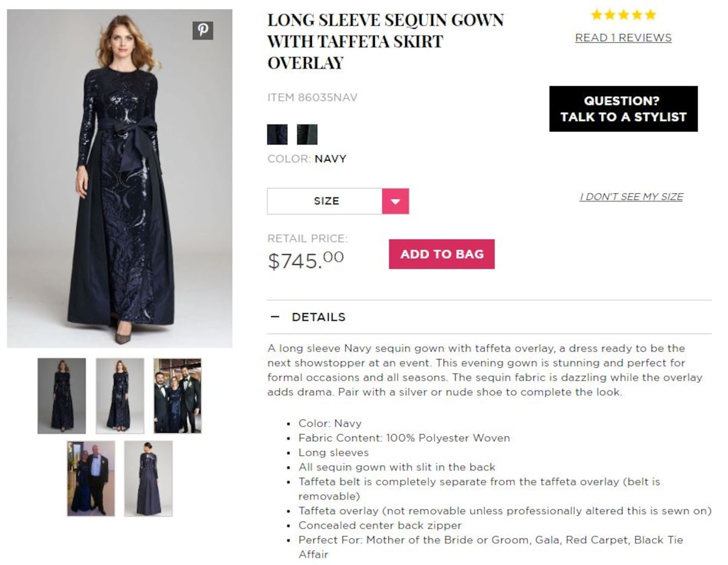Click I DON'T SEE MY SIZE link
This screenshot has width=728, height=565.
click(632, 196)
